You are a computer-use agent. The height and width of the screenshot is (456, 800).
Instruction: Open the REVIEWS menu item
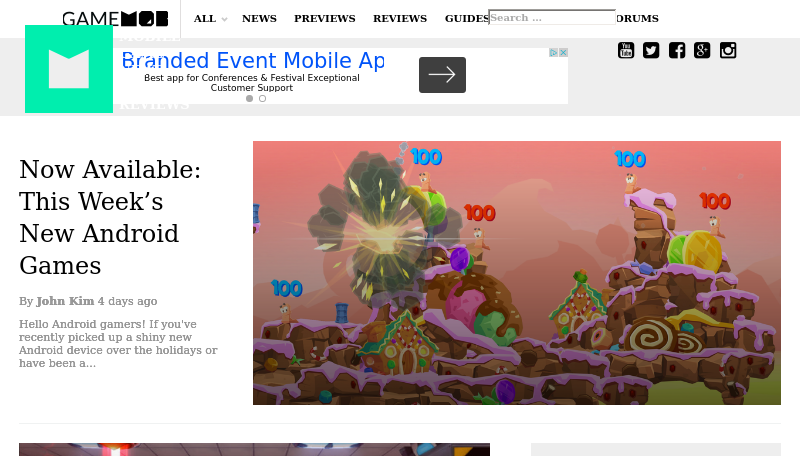[400, 18]
